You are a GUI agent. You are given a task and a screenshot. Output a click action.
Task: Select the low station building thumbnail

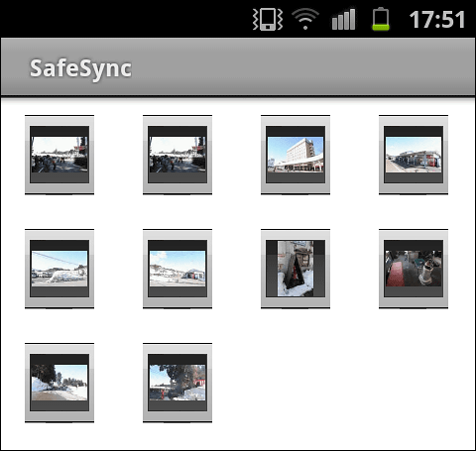tap(414, 155)
